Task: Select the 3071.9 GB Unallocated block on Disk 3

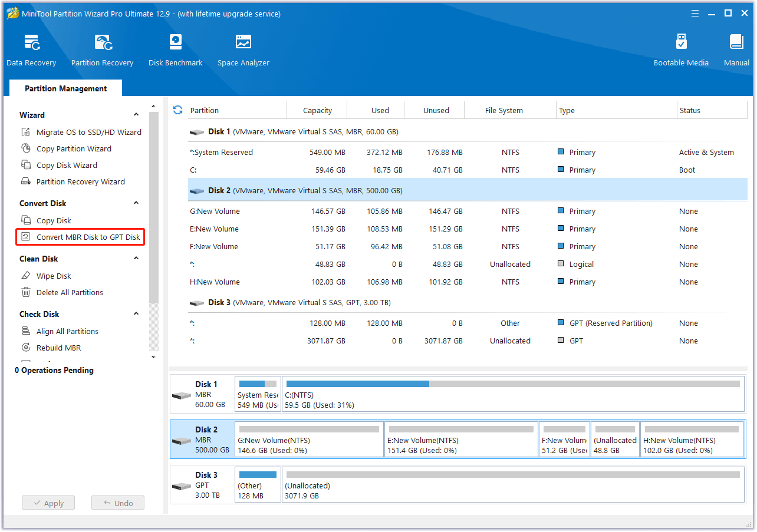Action: coord(513,485)
